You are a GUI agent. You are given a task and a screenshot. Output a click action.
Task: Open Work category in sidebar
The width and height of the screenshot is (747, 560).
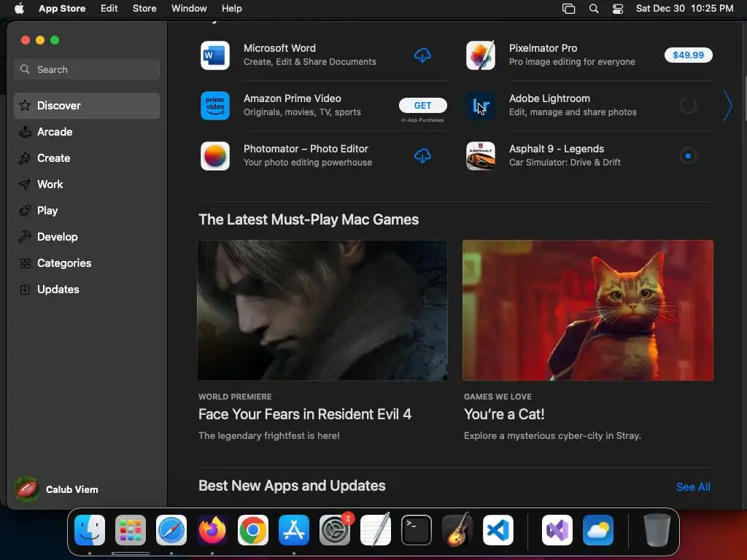tap(87, 184)
